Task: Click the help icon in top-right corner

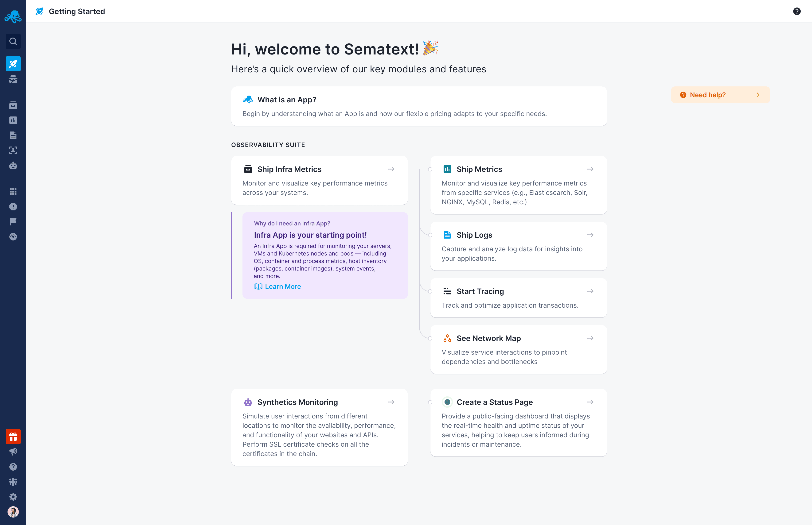Action: tap(797, 11)
